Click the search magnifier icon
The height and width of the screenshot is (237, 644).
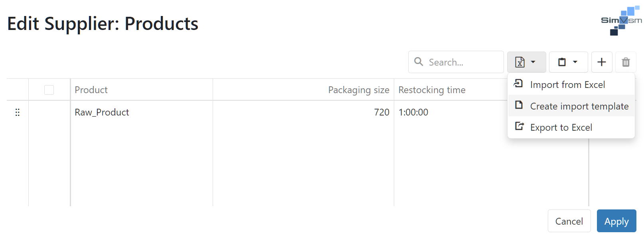tap(419, 62)
